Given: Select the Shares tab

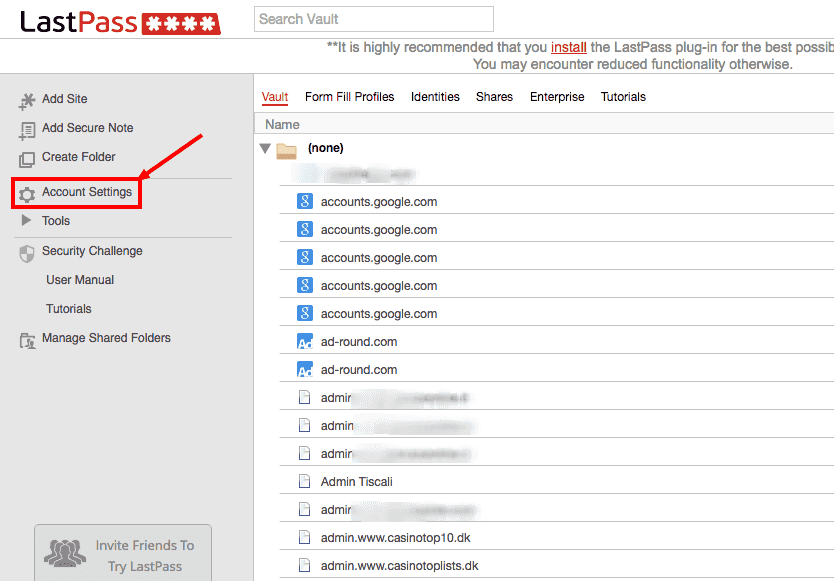Looking at the screenshot, I should [494, 97].
